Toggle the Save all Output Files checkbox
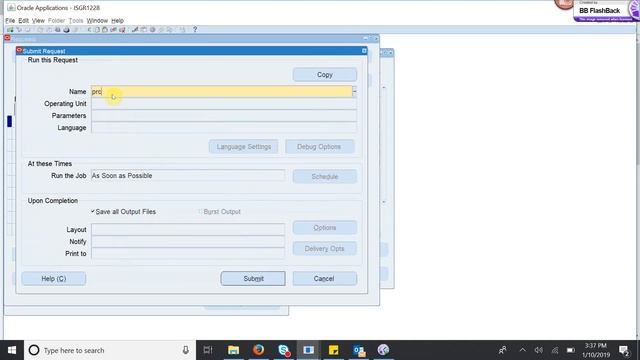Screen dimensions: 640x360 [93, 211]
